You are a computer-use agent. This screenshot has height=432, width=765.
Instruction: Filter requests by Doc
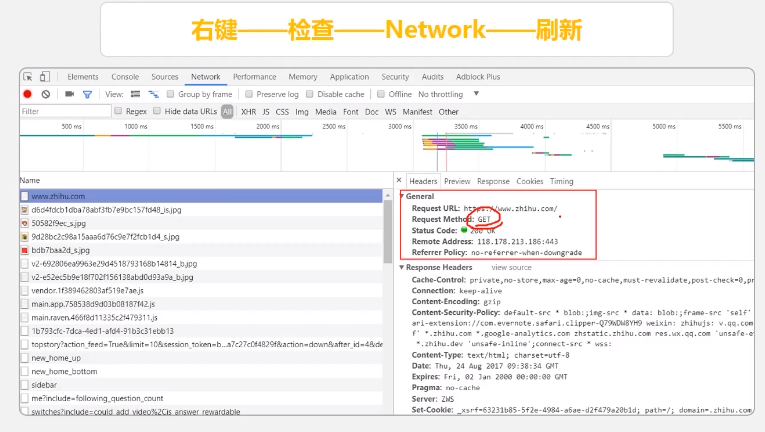coord(372,112)
